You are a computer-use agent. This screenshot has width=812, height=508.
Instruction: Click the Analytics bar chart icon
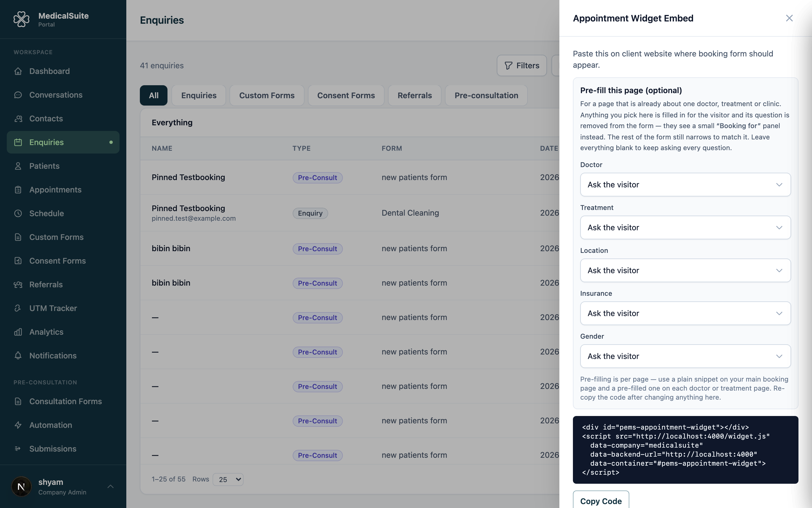(x=18, y=332)
